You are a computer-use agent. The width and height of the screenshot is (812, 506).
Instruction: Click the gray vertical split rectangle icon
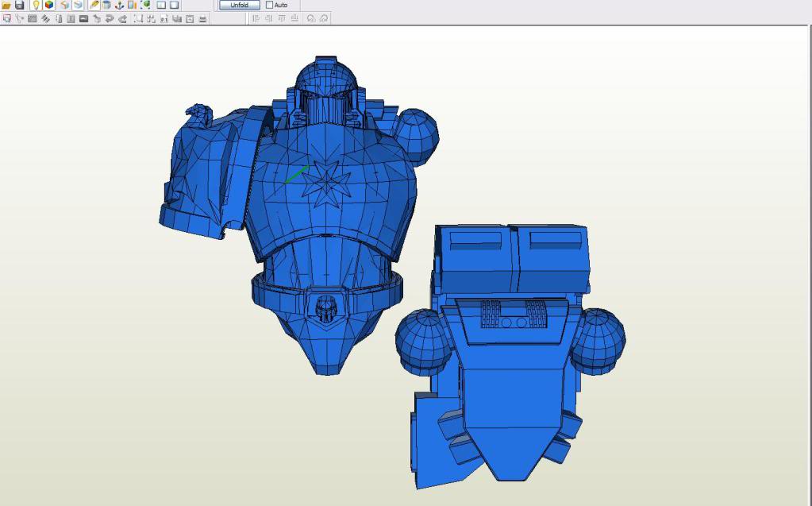[x=71, y=18]
